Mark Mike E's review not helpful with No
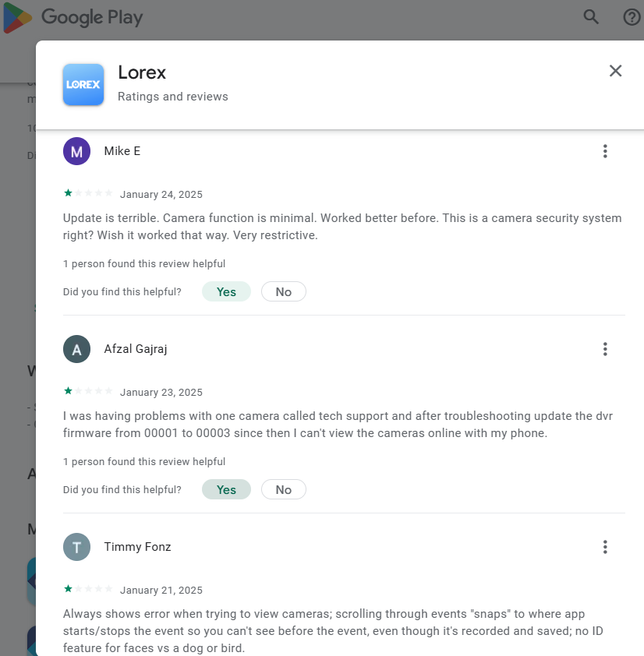Viewport: 644px width, 656px height. [x=284, y=291]
